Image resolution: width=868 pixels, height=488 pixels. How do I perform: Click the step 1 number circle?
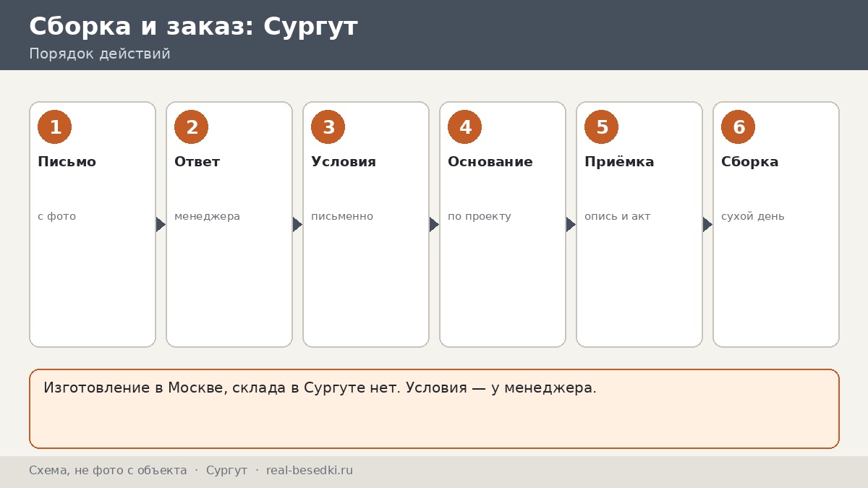pyautogui.click(x=54, y=127)
